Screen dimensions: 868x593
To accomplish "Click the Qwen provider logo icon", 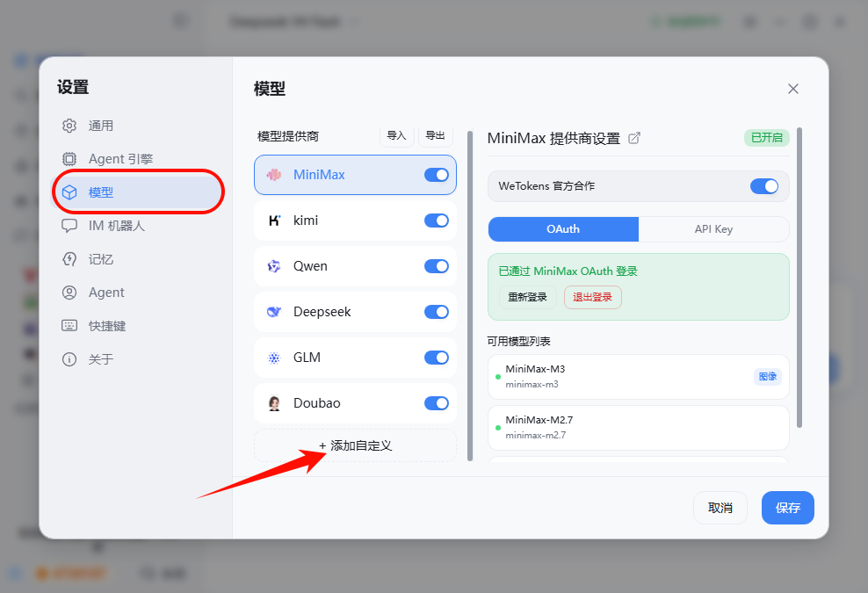I will [x=274, y=266].
